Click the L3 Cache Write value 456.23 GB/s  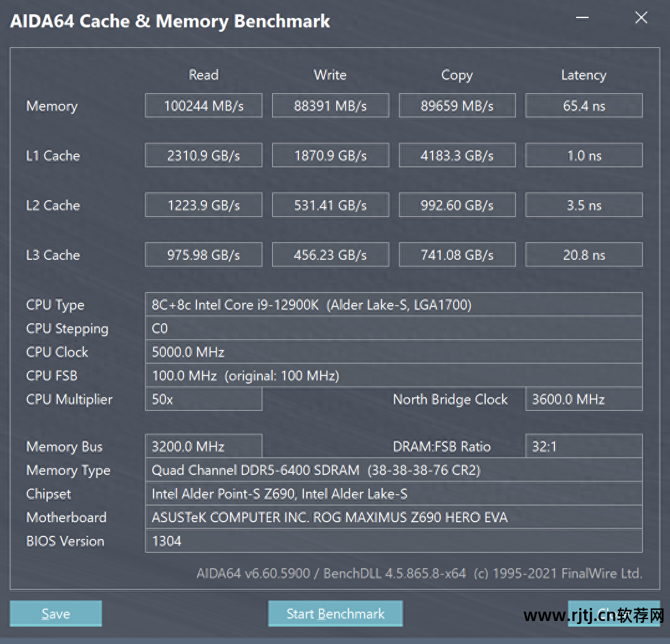click(x=330, y=255)
